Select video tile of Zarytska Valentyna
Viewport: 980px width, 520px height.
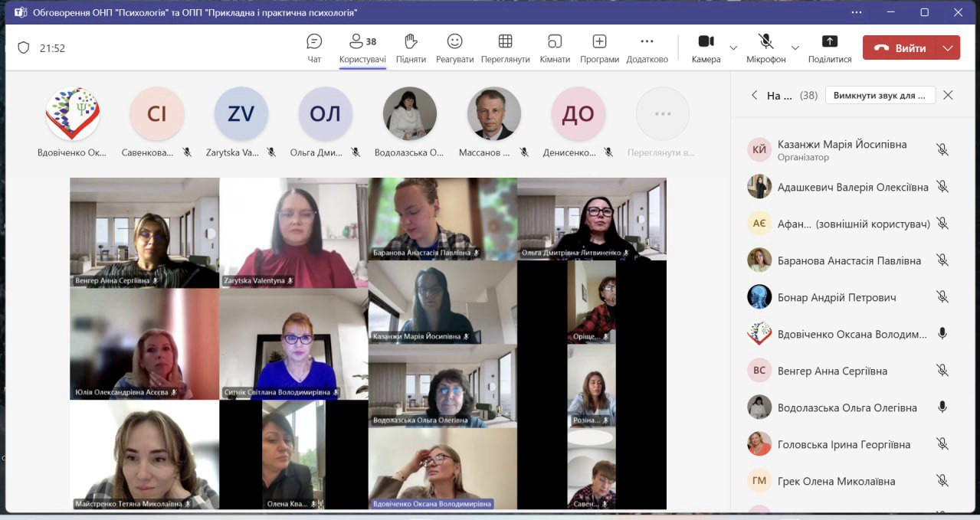[x=293, y=233]
